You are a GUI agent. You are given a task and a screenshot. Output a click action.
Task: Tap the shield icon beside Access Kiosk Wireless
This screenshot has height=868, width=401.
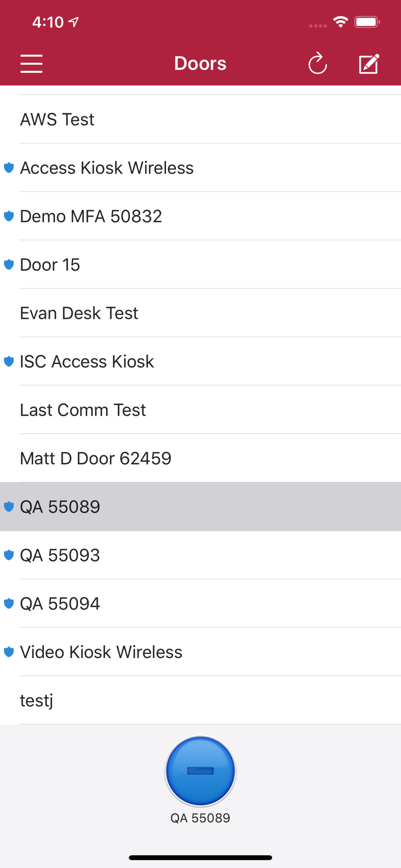(9, 168)
